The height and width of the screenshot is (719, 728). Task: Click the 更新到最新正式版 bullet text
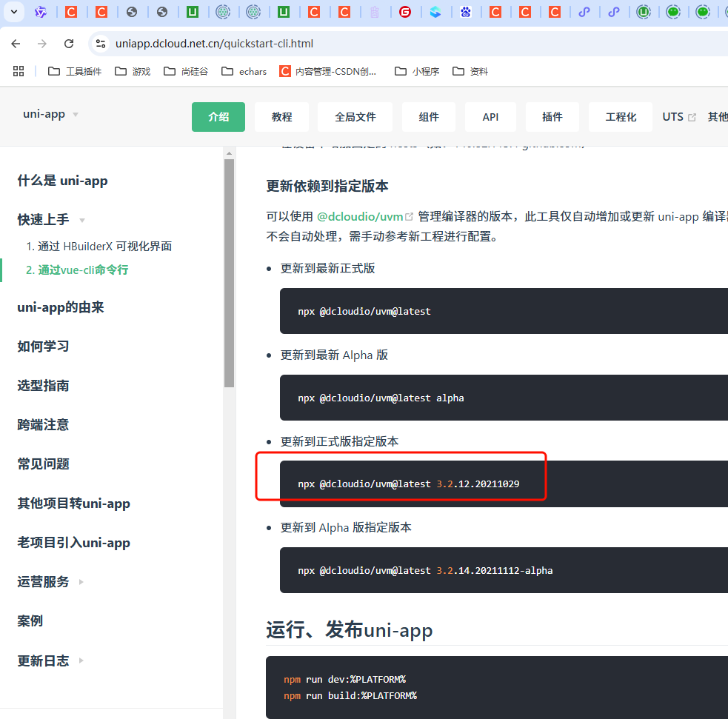[x=328, y=269]
